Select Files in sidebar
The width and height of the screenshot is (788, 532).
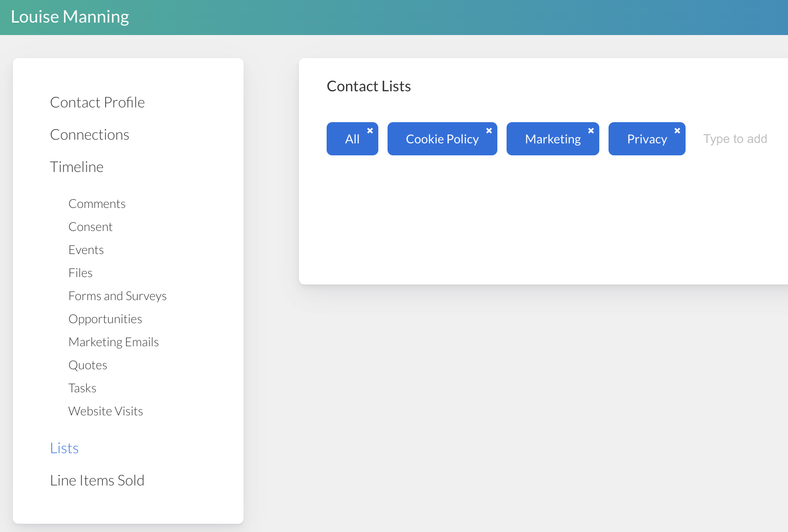coord(80,273)
